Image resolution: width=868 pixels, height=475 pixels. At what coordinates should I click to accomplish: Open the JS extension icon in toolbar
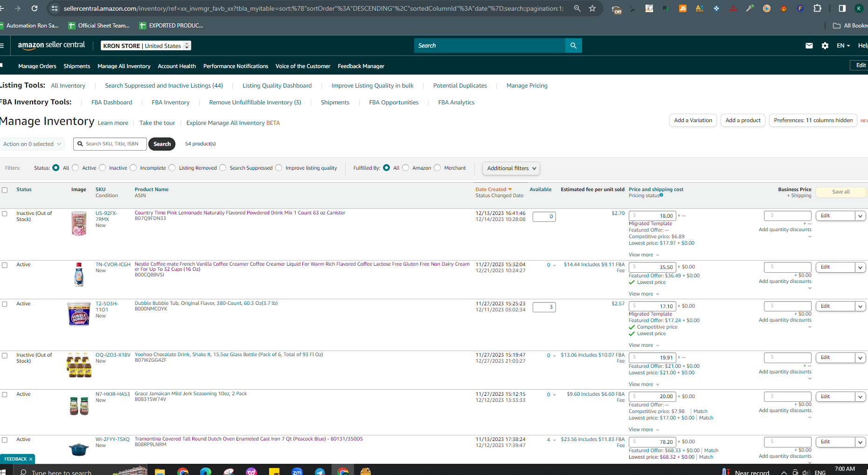point(682,8)
